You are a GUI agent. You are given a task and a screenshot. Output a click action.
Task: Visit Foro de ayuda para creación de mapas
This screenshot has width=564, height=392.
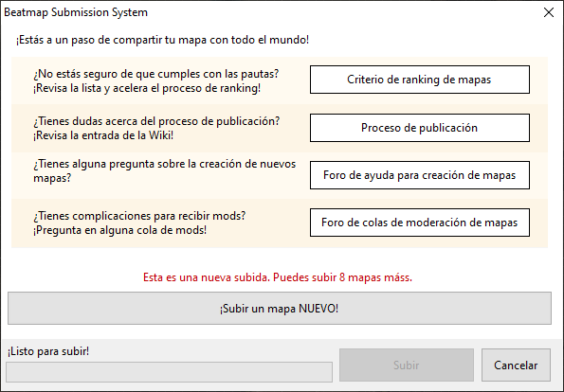click(x=419, y=175)
